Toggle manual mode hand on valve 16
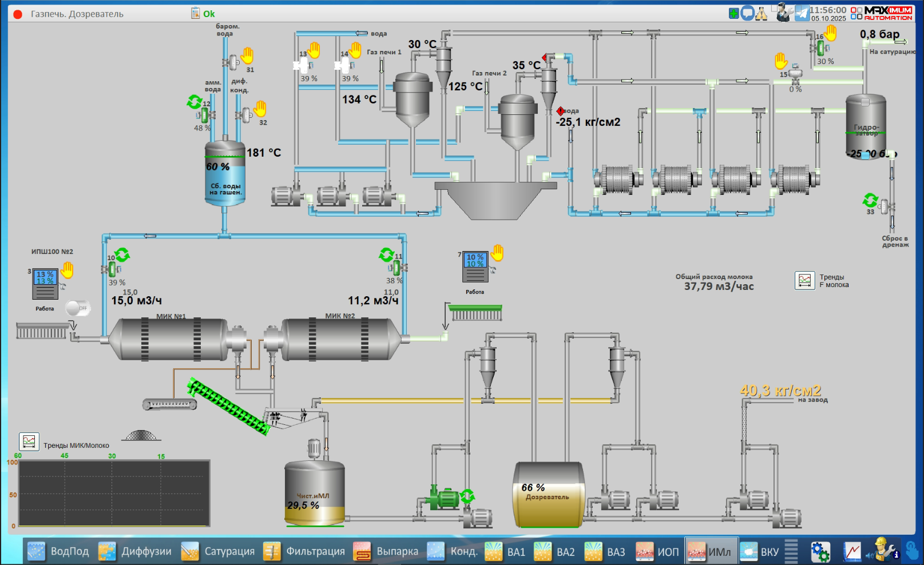 tap(830, 34)
